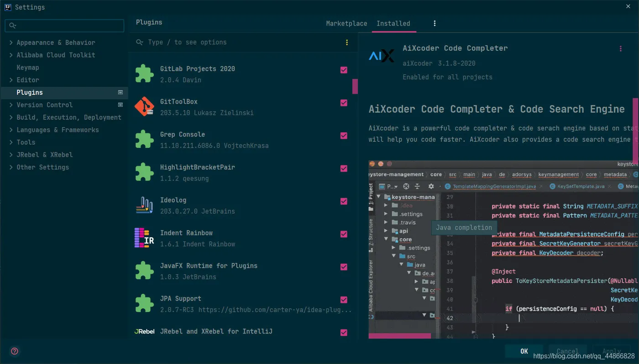Image resolution: width=639 pixels, height=364 pixels.
Task: Click the Cancel button
Action: [567, 351]
